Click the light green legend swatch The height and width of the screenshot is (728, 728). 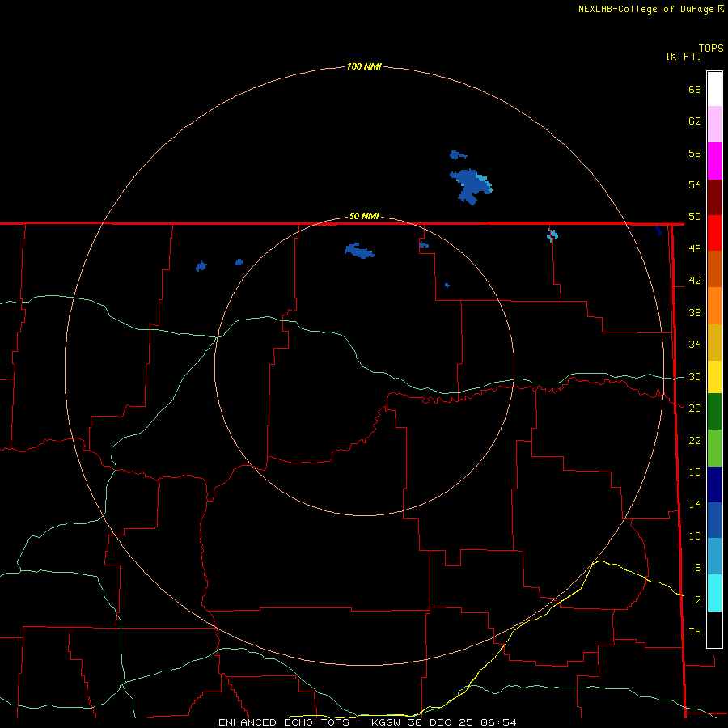pos(714,448)
